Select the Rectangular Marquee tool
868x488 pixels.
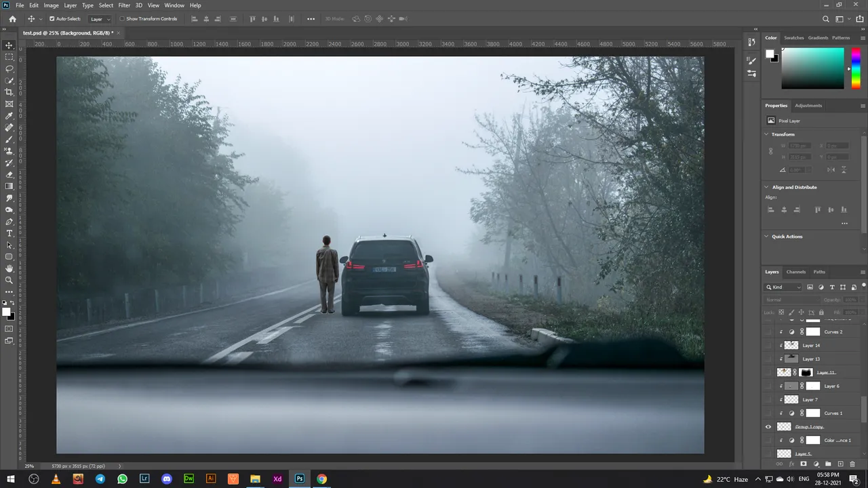[9, 57]
